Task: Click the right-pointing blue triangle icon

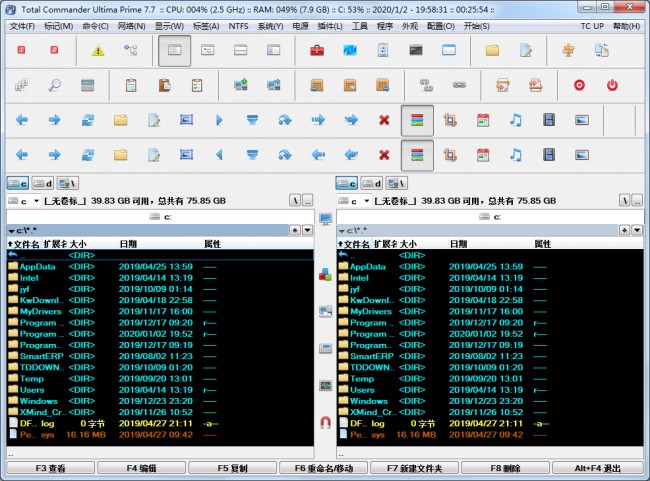Action: click(219, 120)
